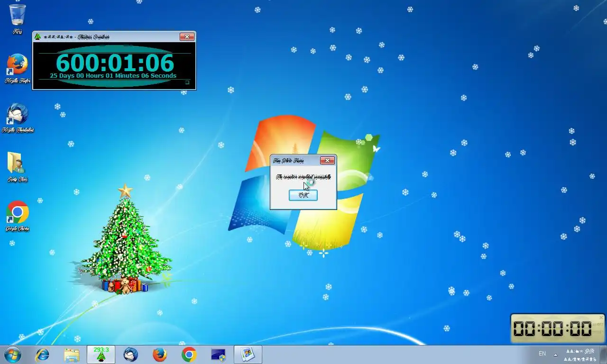
Task: Click the stopwatch reset label
Action: [x=598, y=333]
